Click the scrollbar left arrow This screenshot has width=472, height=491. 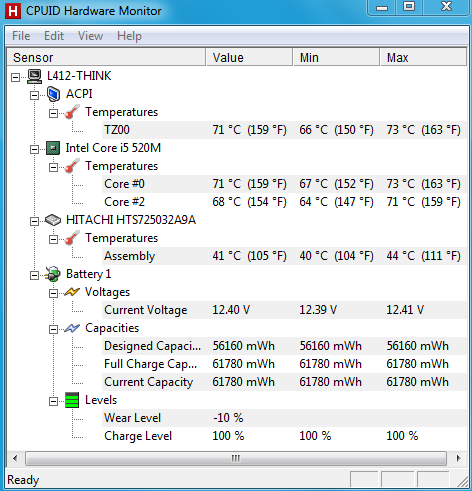(x=15, y=459)
